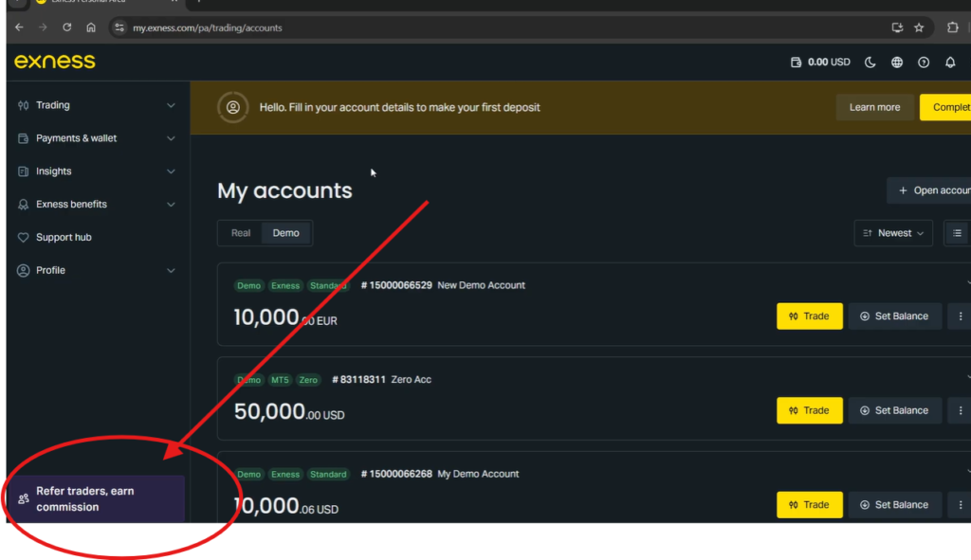This screenshot has height=560, width=971.
Task: Switch to the Demo accounts tab
Action: pyautogui.click(x=286, y=233)
